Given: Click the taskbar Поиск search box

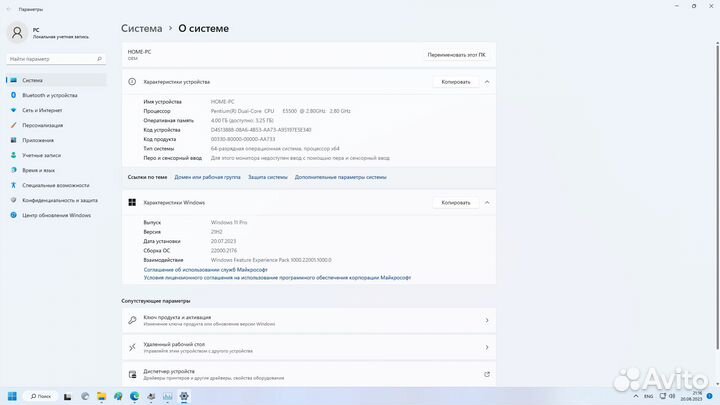Looking at the screenshot, I should 41,396.
